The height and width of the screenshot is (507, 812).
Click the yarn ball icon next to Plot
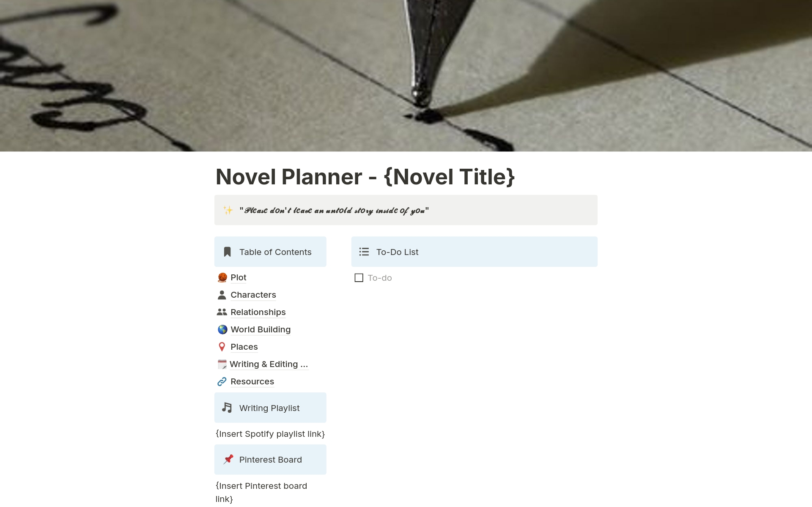(x=222, y=277)
